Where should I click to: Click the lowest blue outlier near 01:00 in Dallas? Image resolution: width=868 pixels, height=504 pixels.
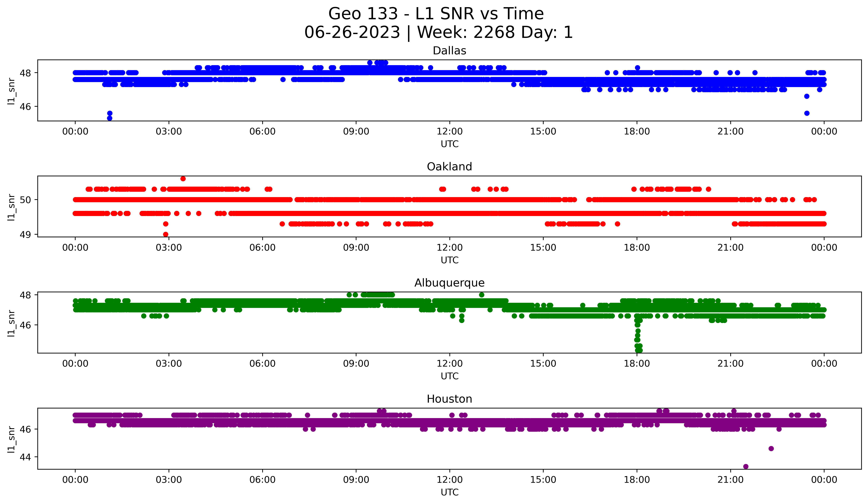coord(109,118)
